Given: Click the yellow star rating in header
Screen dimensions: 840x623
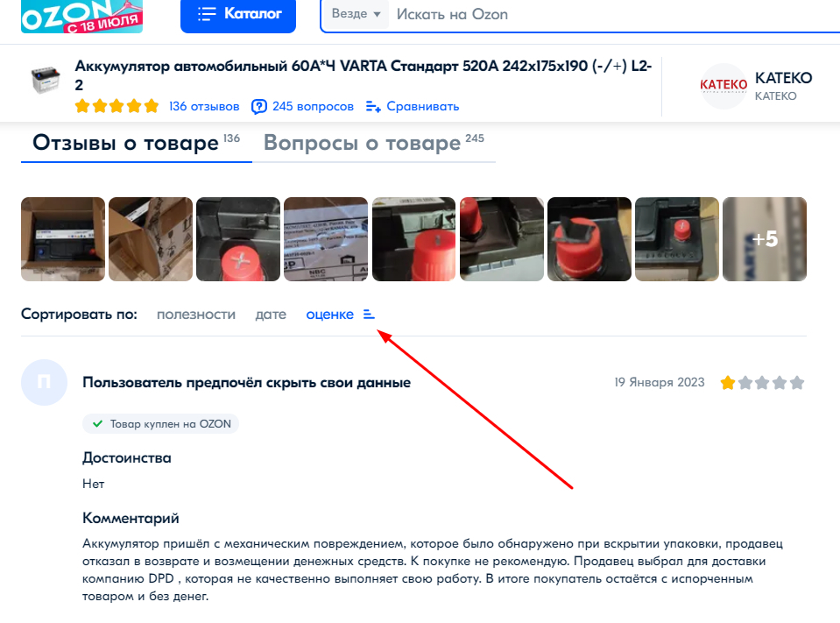Looking at the screenshot, I should 116,106.
